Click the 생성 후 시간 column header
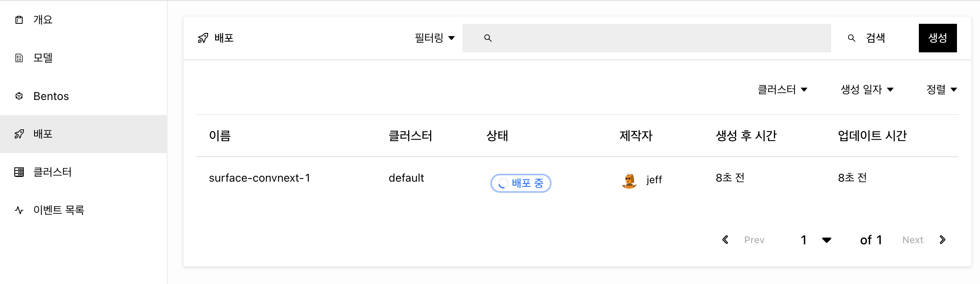980x284 pixels. [746, 136]
